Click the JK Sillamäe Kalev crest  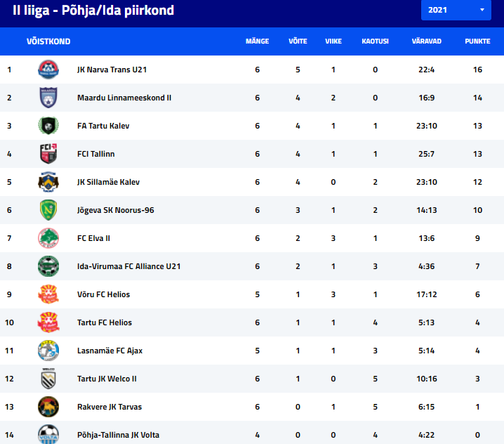tap(48, 182)
